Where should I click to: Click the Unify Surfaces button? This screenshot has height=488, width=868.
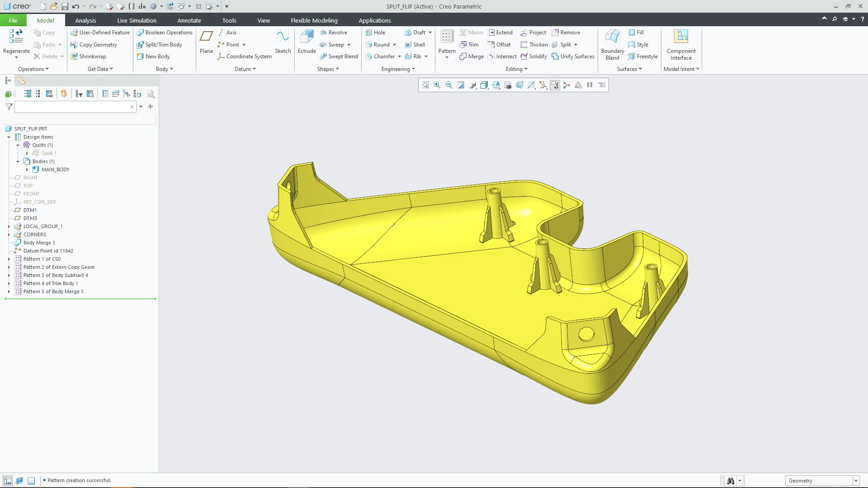coord(573,56)
